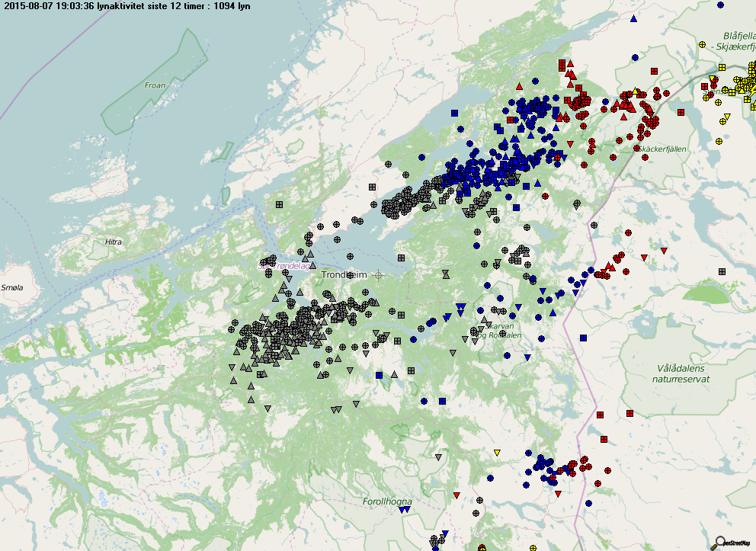Select the Forollhogna park label

(387, 501)
